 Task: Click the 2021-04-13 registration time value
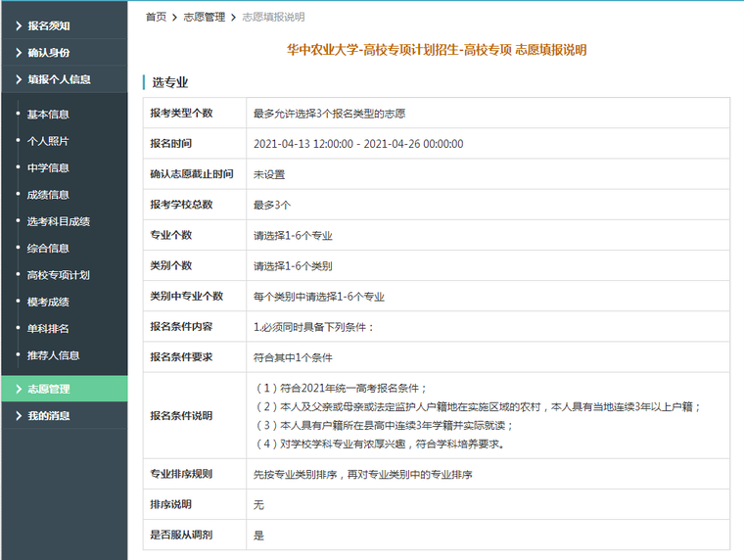[358, 144]
